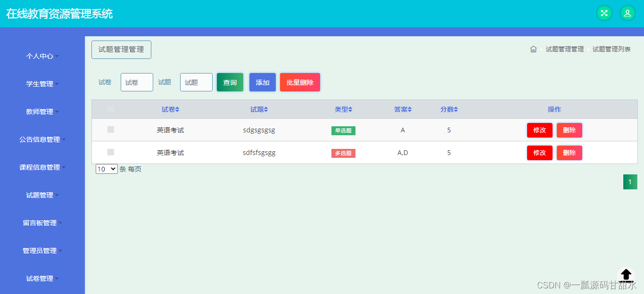644x294 pixels.
Task: Click the 多选题 type tag
Action: click(x=343, y=153)
